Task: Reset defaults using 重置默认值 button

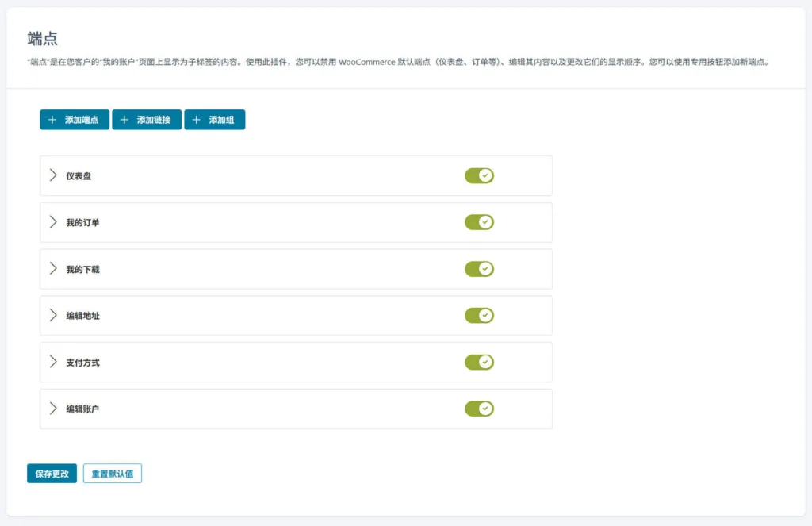Action: [x=112, y=473]
